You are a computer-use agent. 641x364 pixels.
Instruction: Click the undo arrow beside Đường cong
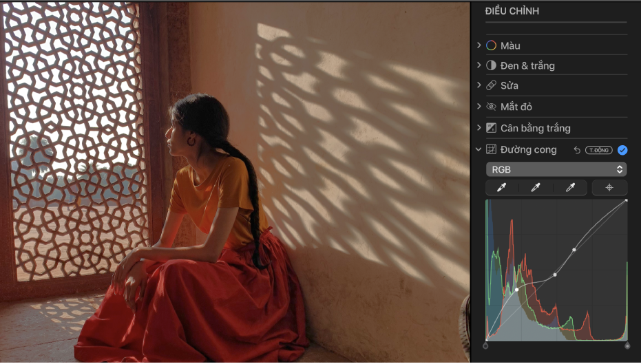point(577,150)
